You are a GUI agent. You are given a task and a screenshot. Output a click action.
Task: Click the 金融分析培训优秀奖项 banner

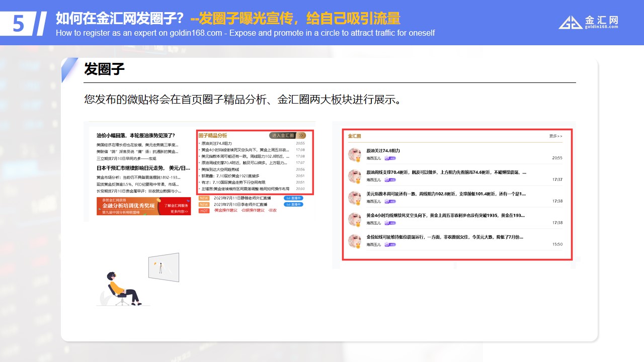tap(143, 206)
